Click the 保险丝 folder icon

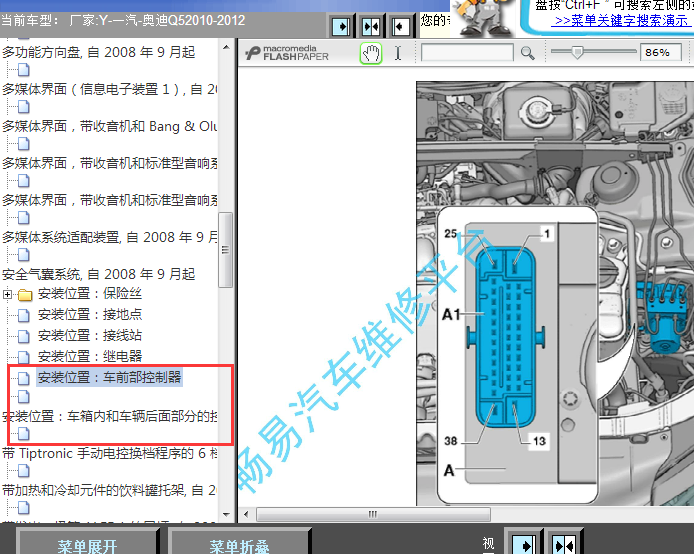pyautogui.click(x=25, y=294)
